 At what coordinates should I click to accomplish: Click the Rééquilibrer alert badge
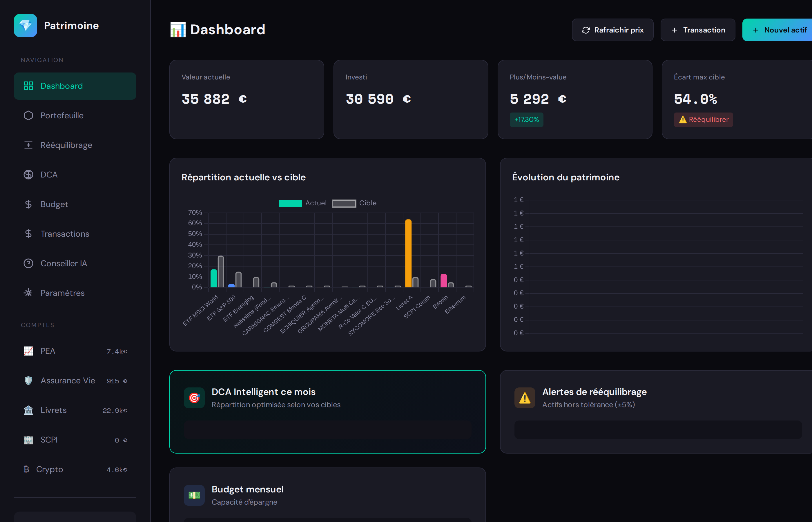(703, 119)
